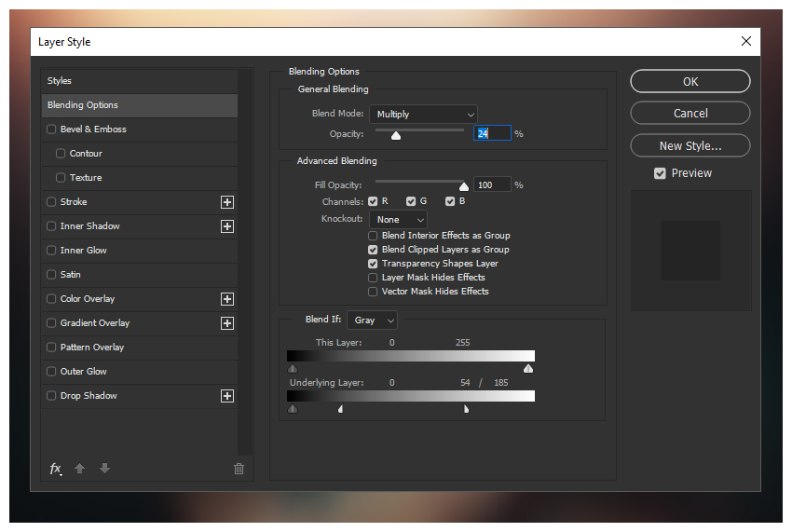Uncheck the G channel checkbox
The image size is (792, 532).
411,201
